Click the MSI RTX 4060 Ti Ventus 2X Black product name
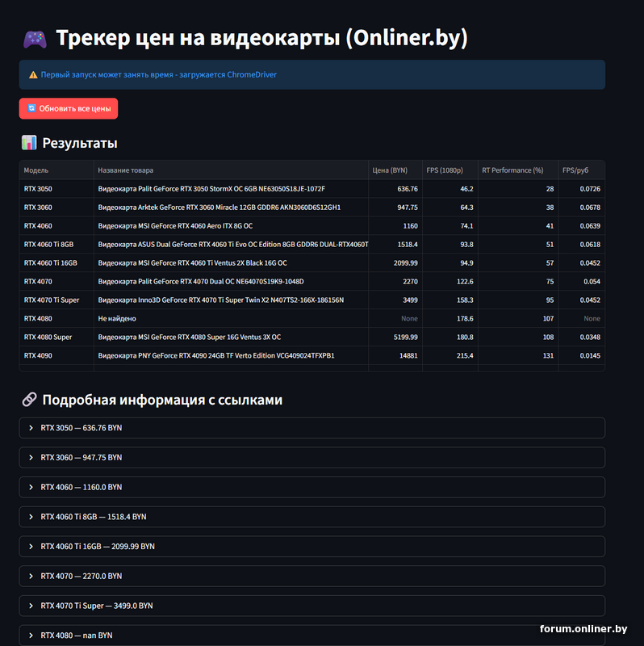The height and width of the screenshot is (646, 644). click(231, 263)
